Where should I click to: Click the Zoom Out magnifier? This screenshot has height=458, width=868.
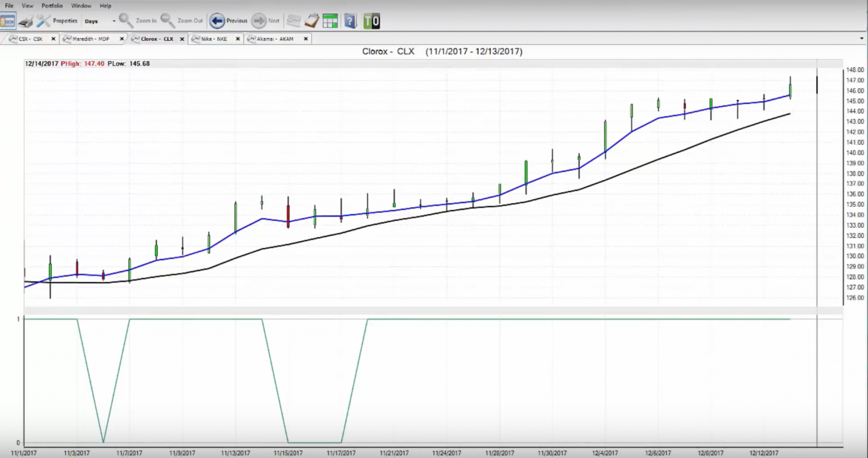pos(167,21)
